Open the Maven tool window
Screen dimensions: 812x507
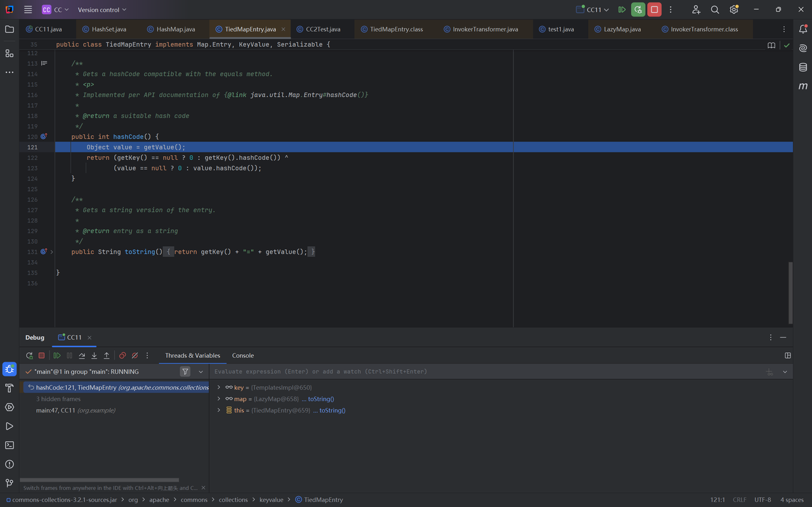point(803,86)
